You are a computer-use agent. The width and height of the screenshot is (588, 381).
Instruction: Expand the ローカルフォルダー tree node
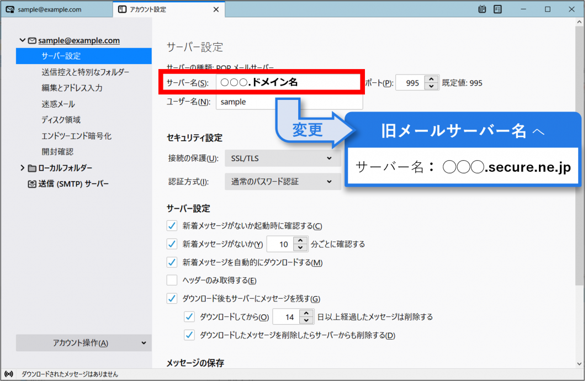(x=23, y=168)
